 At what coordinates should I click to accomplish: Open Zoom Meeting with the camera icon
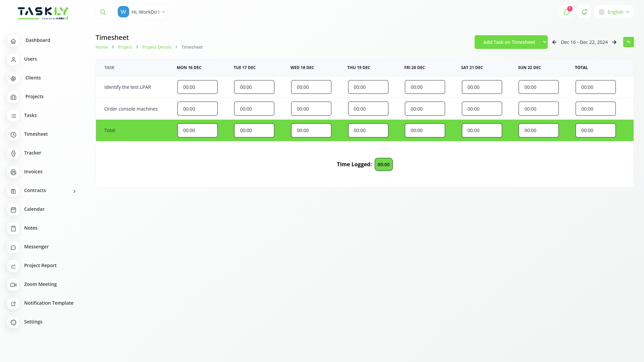[x=13, y=285]
